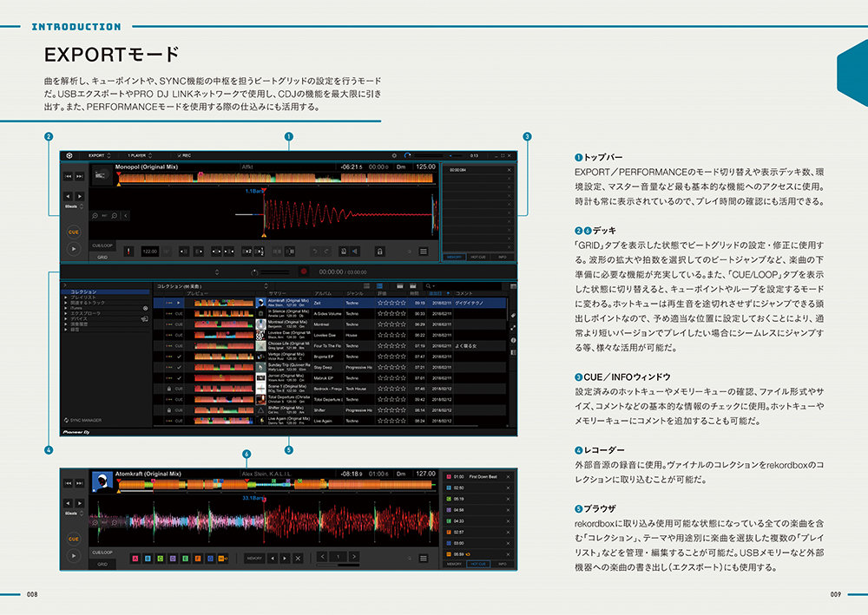868x615 pixels.
Task: Open grid panel menu hamburger icon
Action: pyautogui.click(x=424, y=251)
